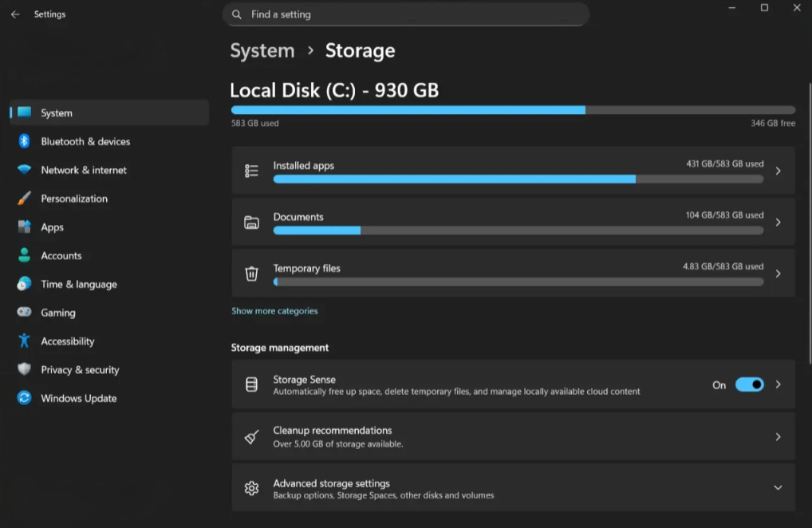Open Documents storage category
812x528 pixels.
pos(513,222)
